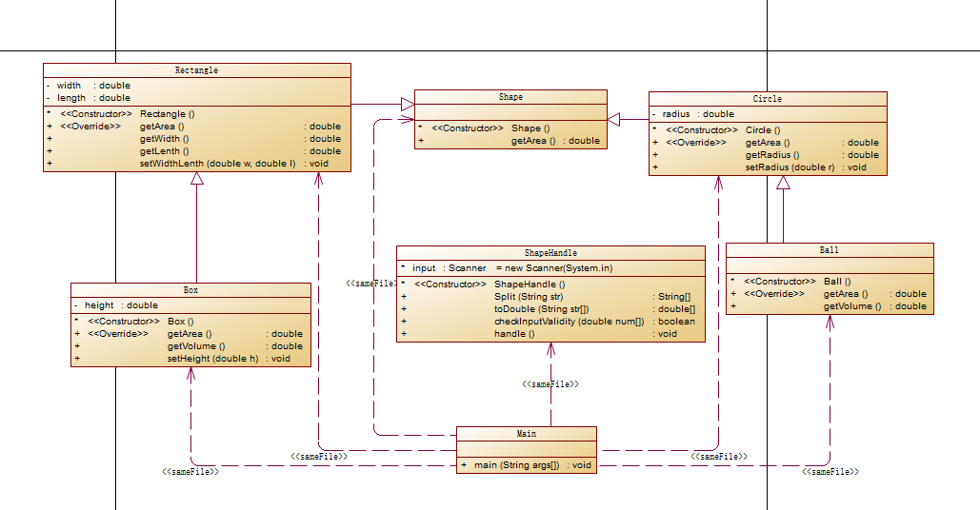The height and width of the screenshot is (510, 980).
Task: Select the Main class title
Action: (527, 434)
